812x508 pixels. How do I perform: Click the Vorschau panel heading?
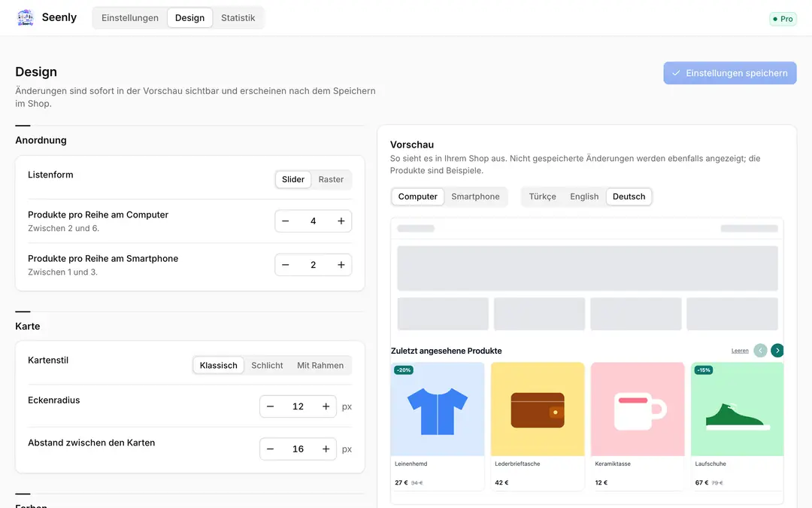pyautogui.click(x=412, y=144)
